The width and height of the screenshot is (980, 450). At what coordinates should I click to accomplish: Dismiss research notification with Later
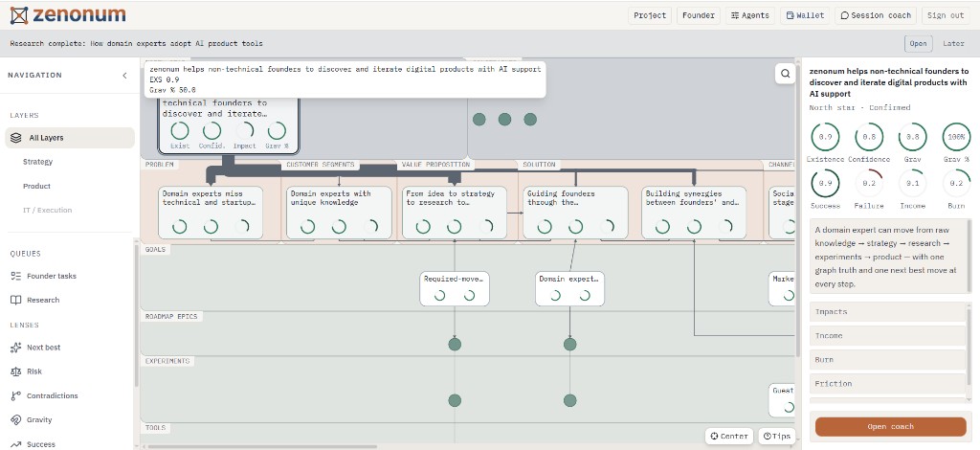(x=953, y=44)
